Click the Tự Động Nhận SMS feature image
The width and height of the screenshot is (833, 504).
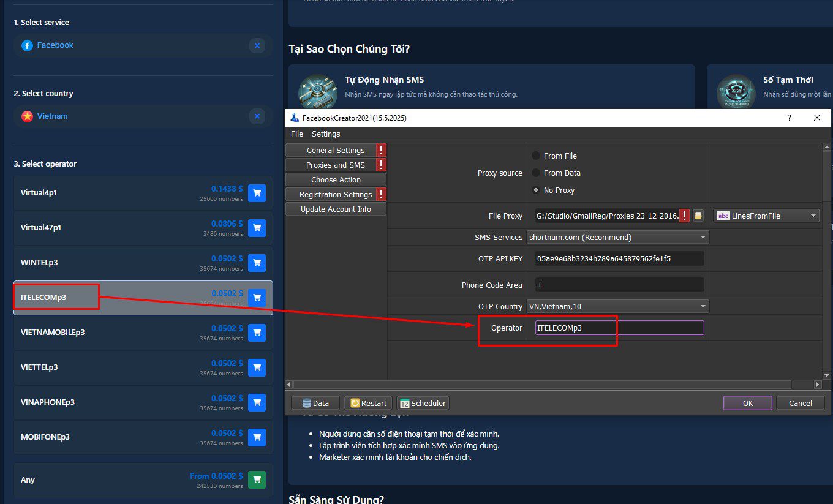coord(318,92)
